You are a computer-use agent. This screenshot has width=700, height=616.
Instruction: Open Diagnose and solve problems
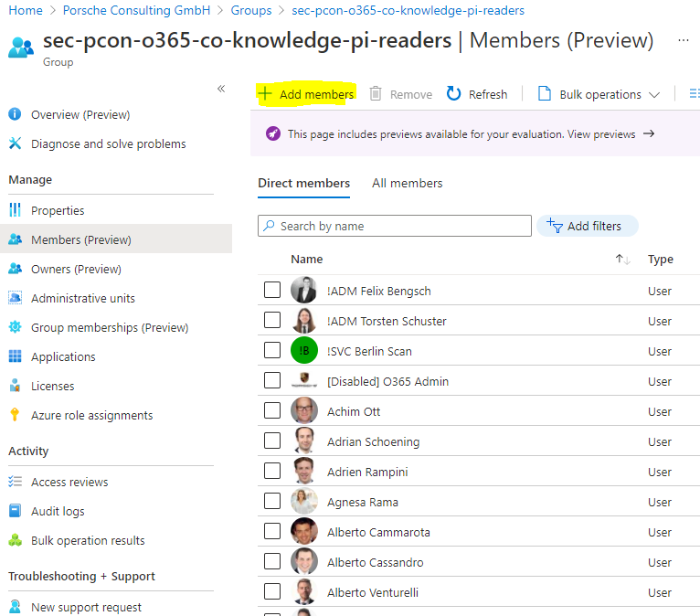(108, 143)
